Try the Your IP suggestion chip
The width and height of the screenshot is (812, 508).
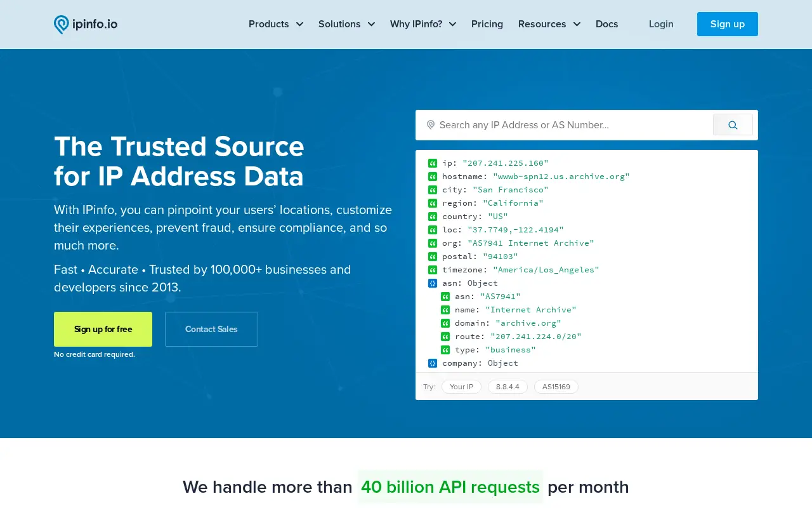coord(461,387)
